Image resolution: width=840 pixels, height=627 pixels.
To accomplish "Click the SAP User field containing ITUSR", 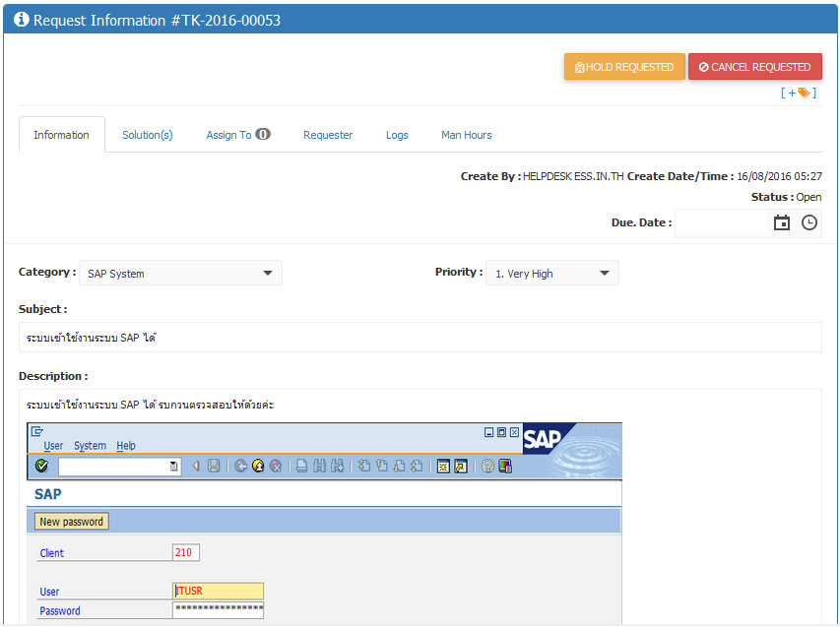I will [x=218, y=592].
